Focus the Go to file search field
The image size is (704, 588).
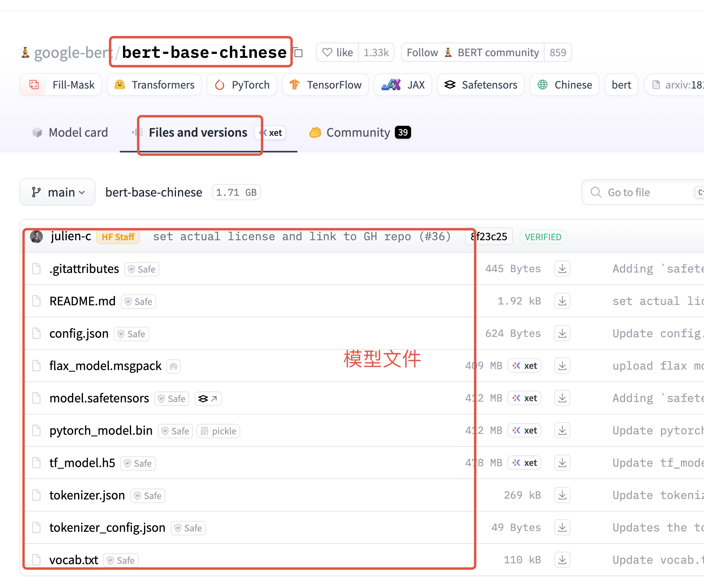[x=643, y=192]
